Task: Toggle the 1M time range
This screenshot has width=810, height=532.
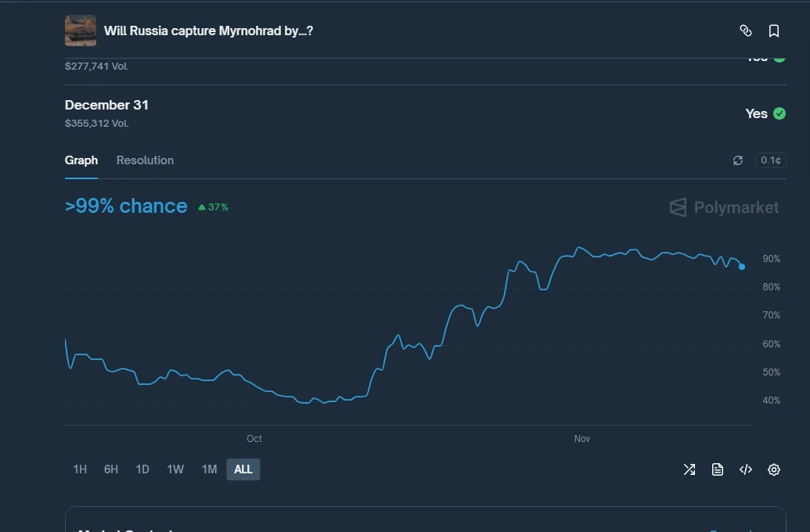Action: pyautogui.click(x=209, y=469)
